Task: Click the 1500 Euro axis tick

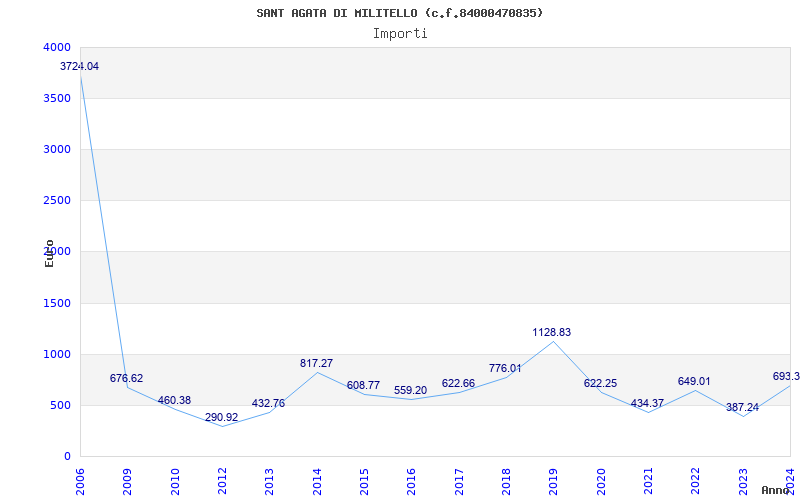Action: (x=58, y=304)
